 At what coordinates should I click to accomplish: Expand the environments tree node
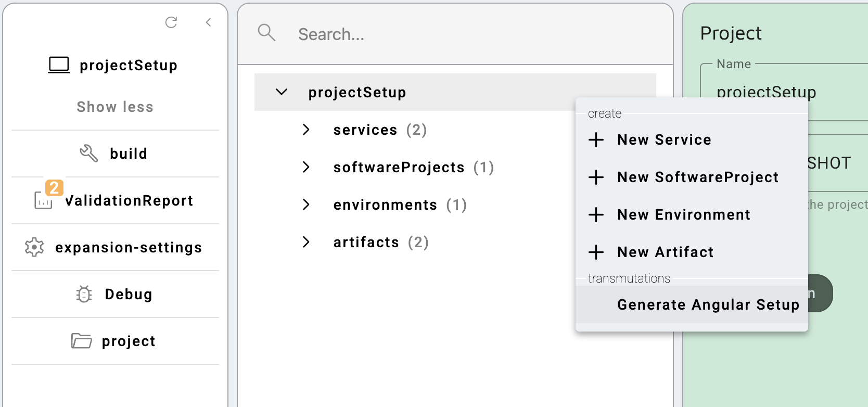pyautogui.click(x=306, y=205)
